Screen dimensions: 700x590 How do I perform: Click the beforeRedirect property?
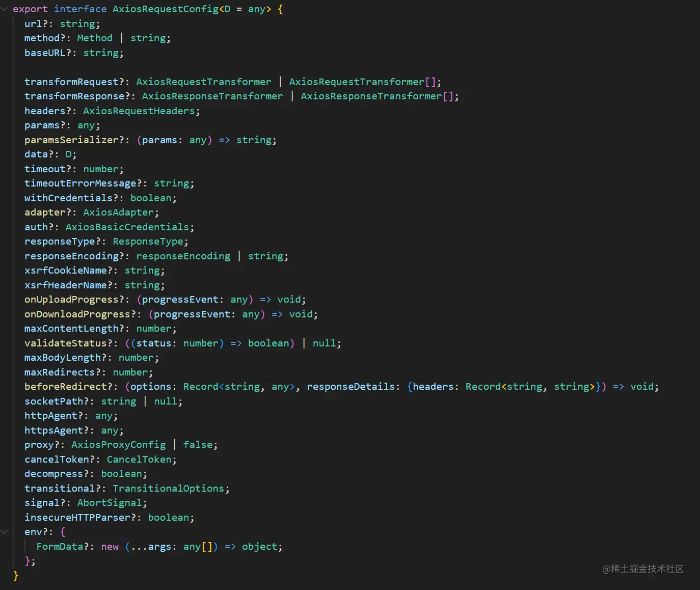[x=66, y=387]
